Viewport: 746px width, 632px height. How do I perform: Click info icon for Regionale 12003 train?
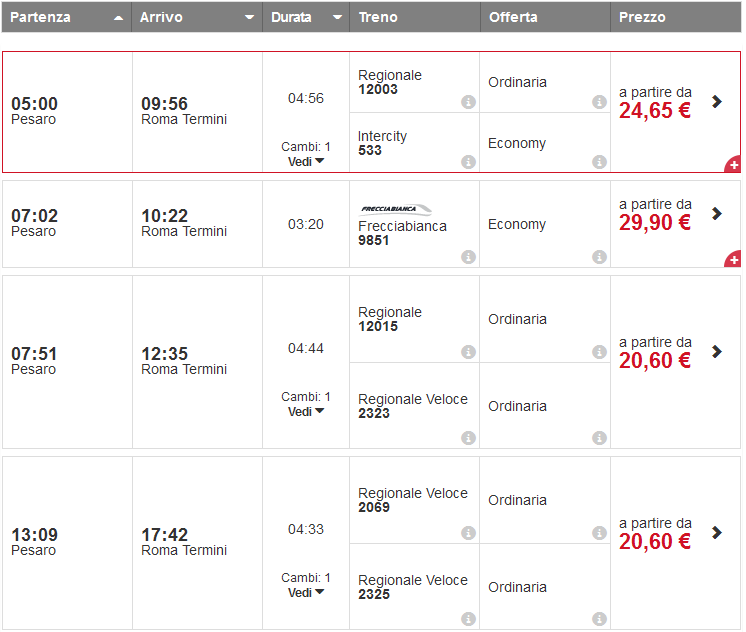point(468,102)
